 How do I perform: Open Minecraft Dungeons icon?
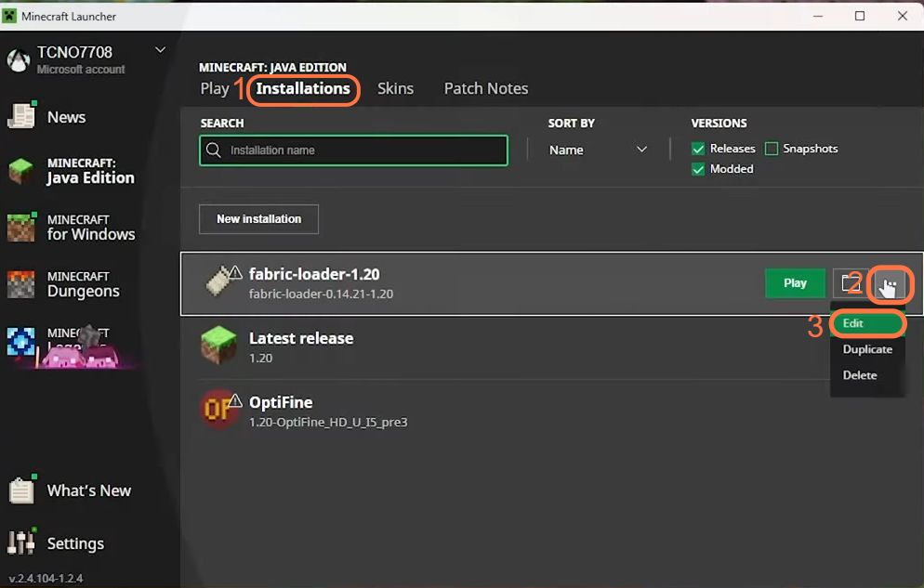pyautogui.click(x=20, y=284)
